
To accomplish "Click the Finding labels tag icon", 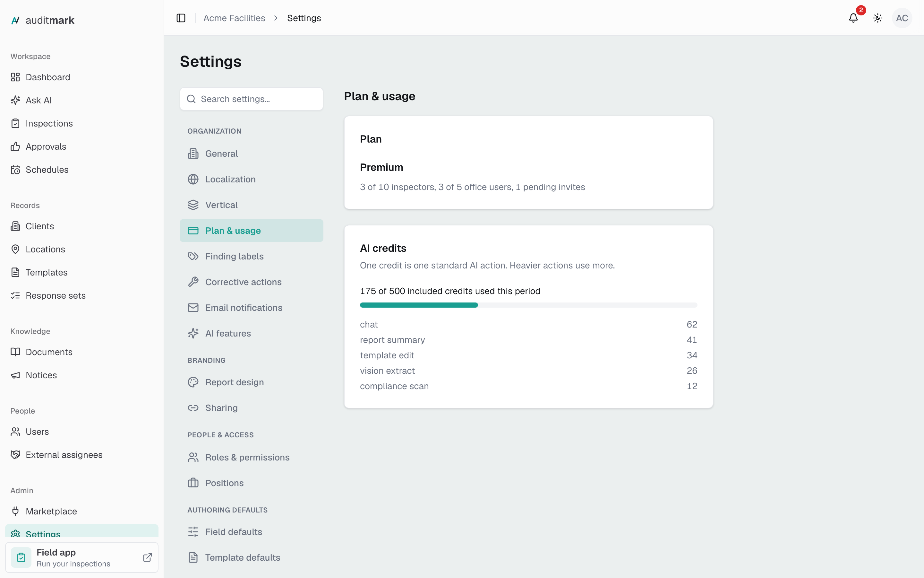I will pos(193,256).
